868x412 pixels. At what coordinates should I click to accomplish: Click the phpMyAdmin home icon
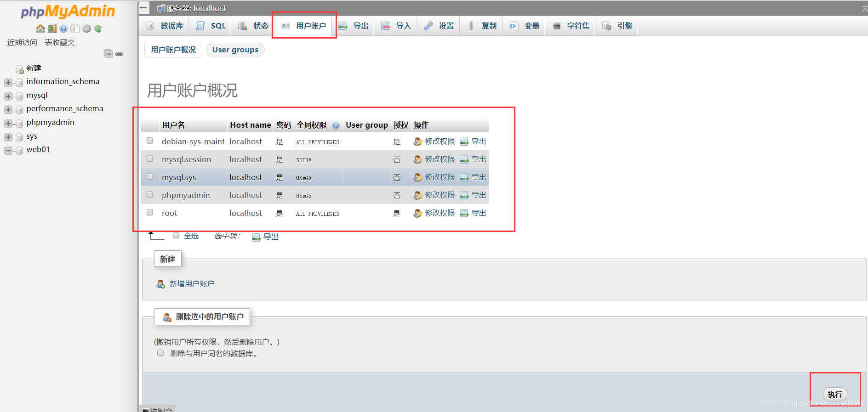[x=40, y=28]
